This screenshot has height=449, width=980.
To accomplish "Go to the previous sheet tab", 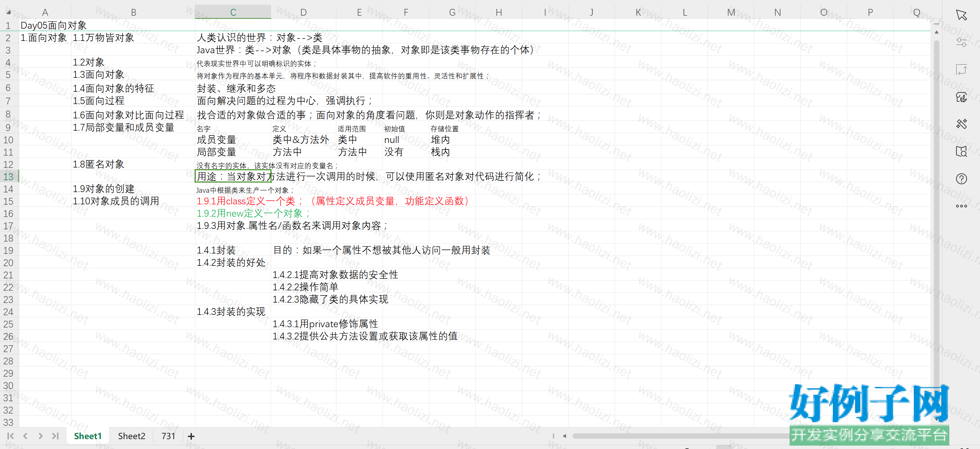I will coord(25,436).
